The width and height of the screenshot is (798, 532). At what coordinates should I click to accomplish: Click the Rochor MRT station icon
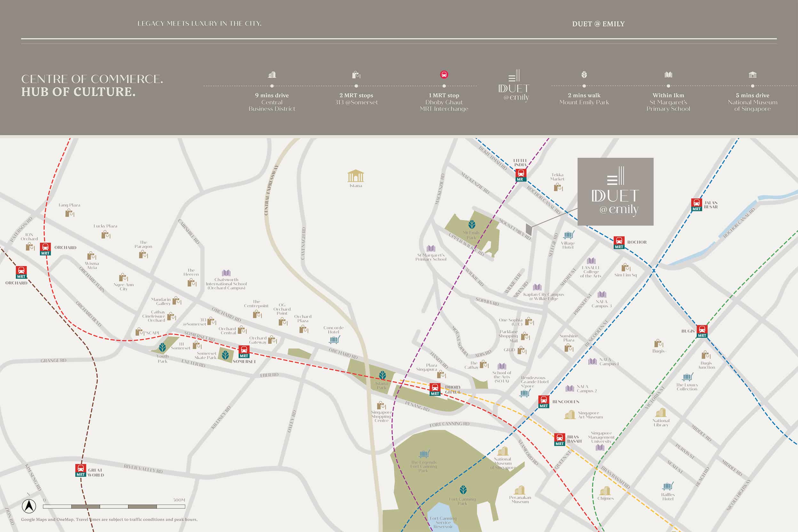619,242
